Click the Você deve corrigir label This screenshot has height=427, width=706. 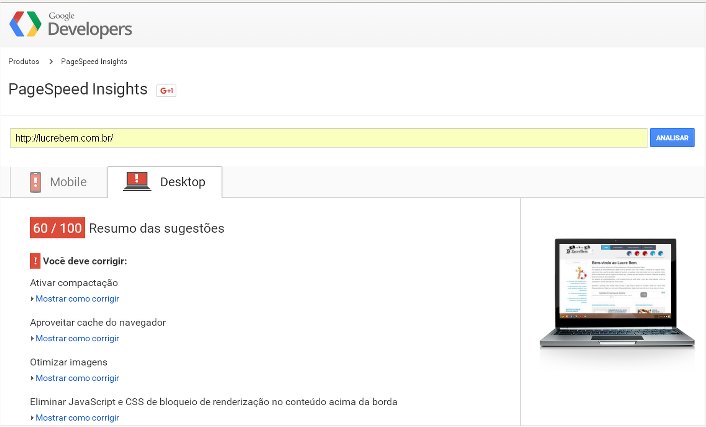[85, 261]
